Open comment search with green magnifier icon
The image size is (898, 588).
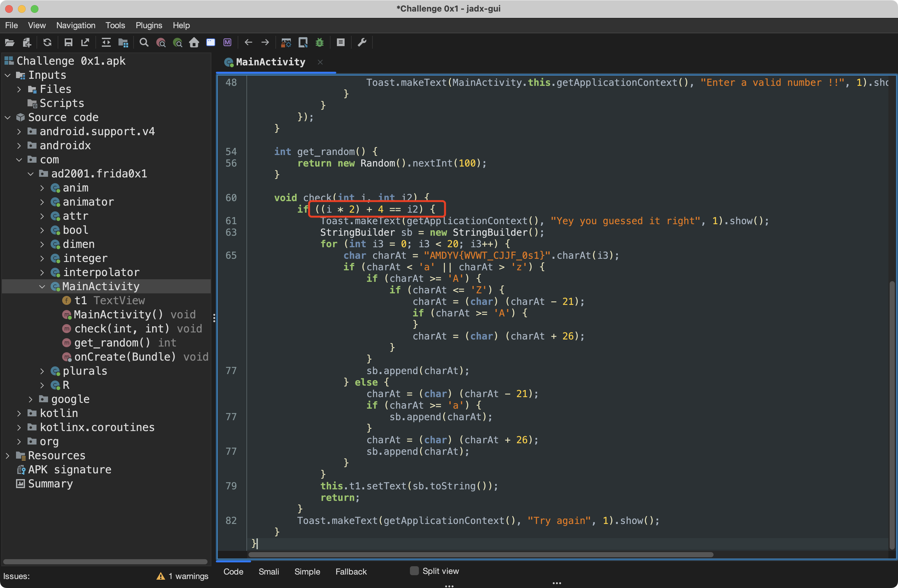[178, 42]
